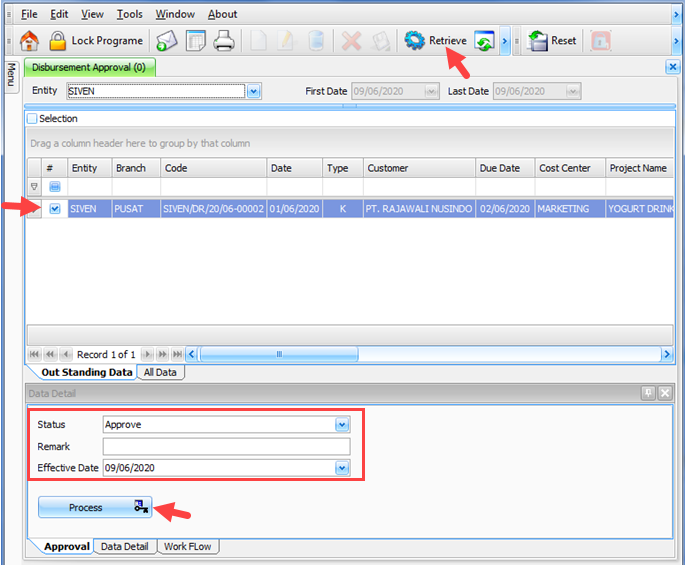Expand toolbar overflow arrow after refresh icon

[x=505, y=41]
